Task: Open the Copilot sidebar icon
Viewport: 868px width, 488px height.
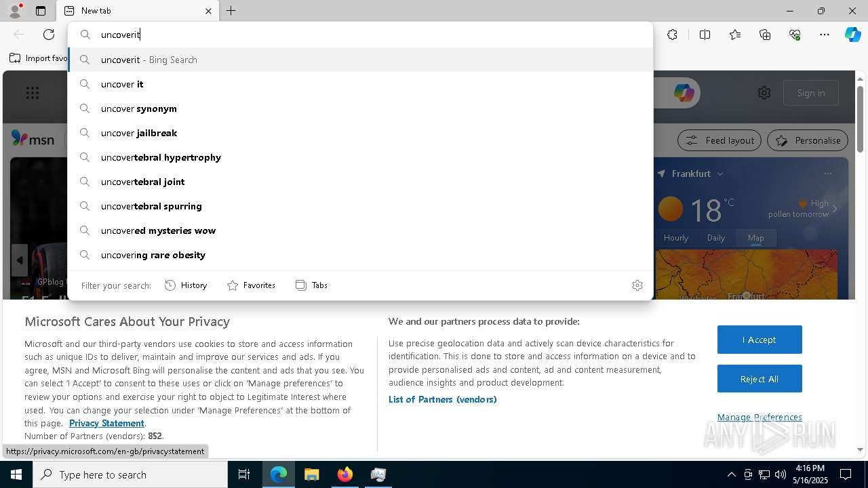Action: click(852, 35)
